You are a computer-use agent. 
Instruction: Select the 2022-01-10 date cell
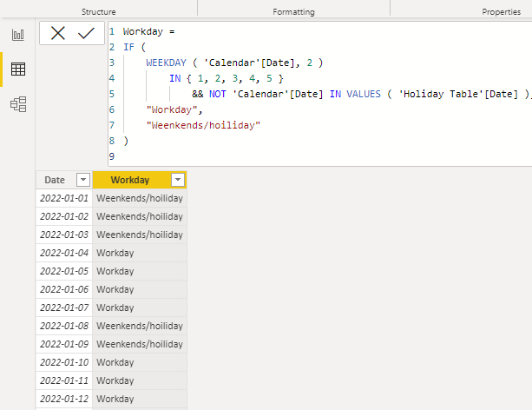[x=64, y=362]
